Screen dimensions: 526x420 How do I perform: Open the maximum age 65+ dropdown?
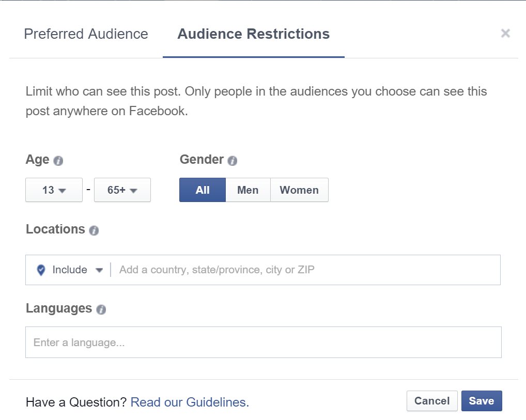coord(122,190)
